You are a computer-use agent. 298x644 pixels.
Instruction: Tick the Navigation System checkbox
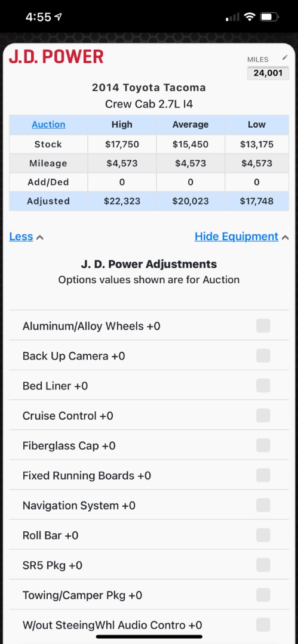(x=263, y=505)
